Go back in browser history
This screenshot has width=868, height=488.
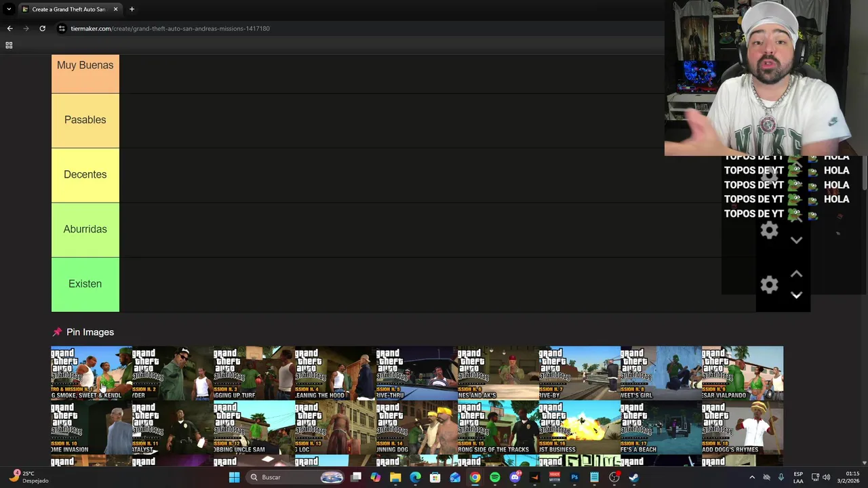(x=9, y=28)
